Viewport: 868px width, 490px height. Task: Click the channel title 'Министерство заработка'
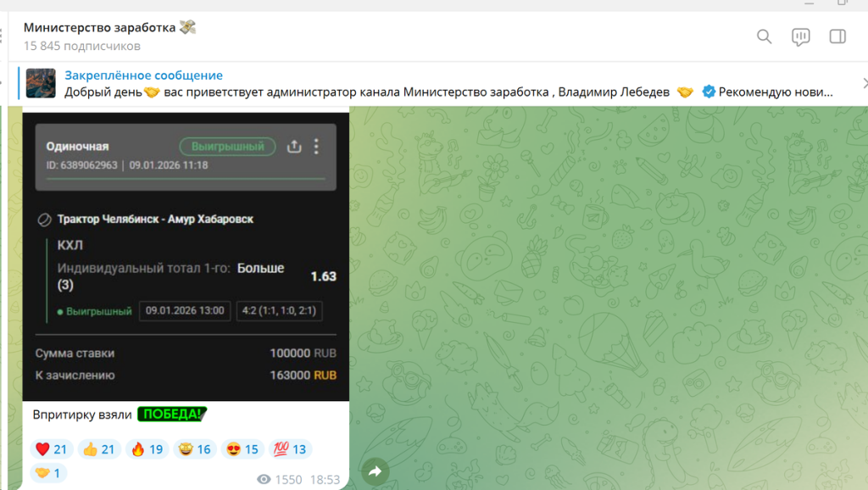(x=108, y=26)
